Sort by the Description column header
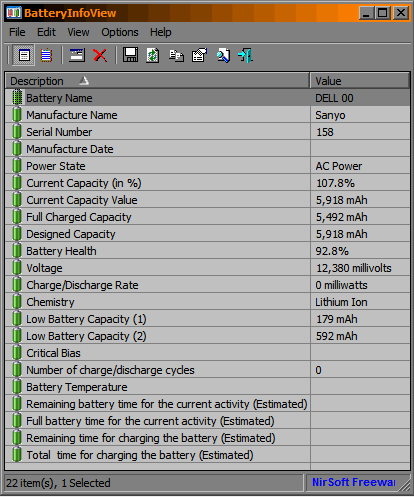Image resolution: width=414 pixels, height=497 pixels. click(157, 81)
